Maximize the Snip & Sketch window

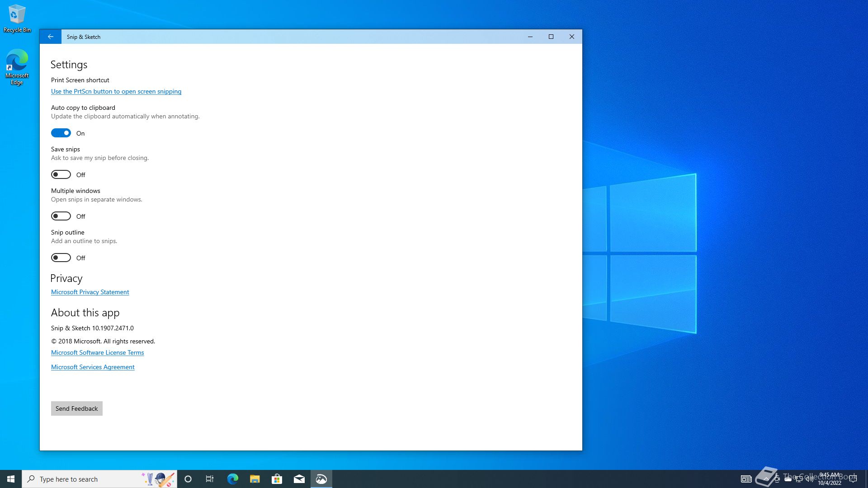point(551,37)
